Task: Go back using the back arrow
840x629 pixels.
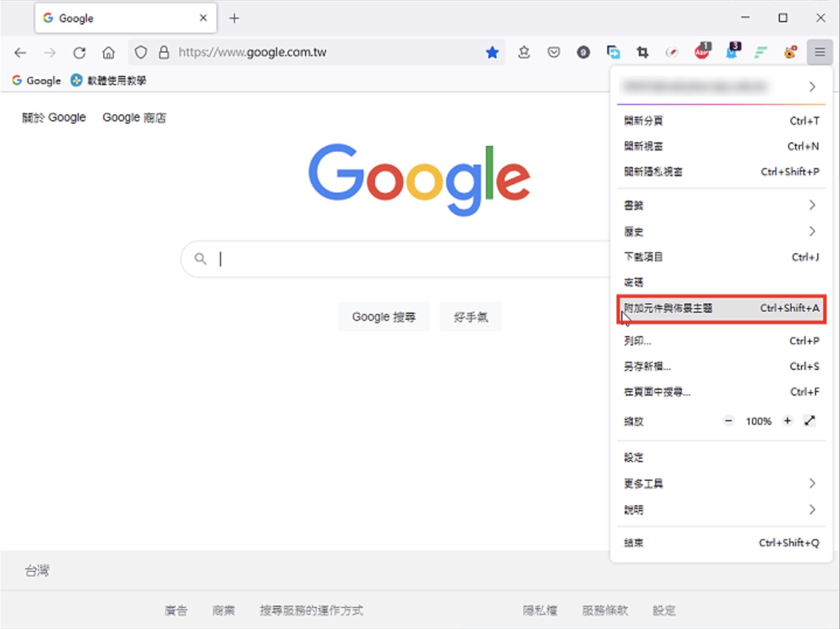Action: pos(20,53)
